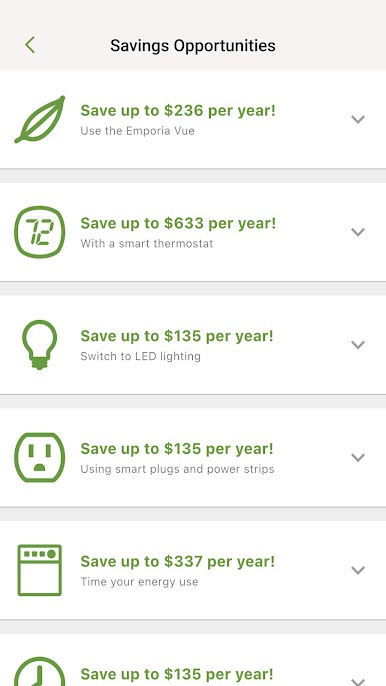Screen dimensions: 386x686
Task: Tap the Savings Opportunities title
Action: 193,46
